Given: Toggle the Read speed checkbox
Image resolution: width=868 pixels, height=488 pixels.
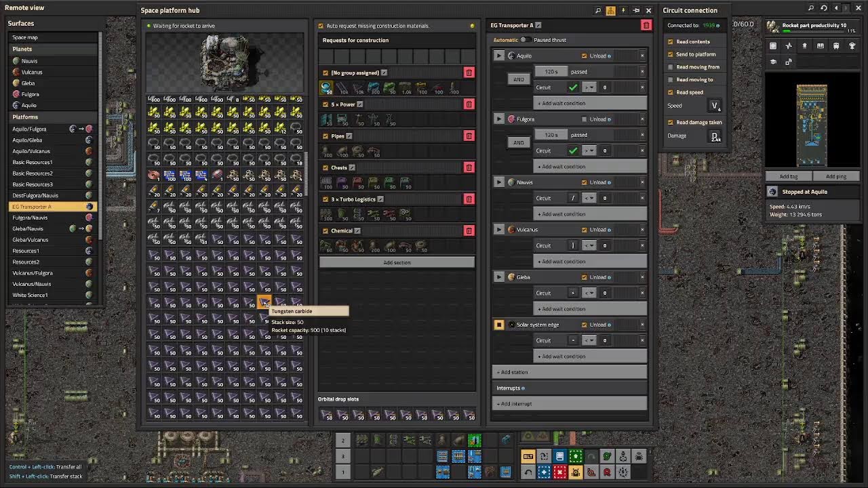Looking at the screenshot, I should click(671, 92).
